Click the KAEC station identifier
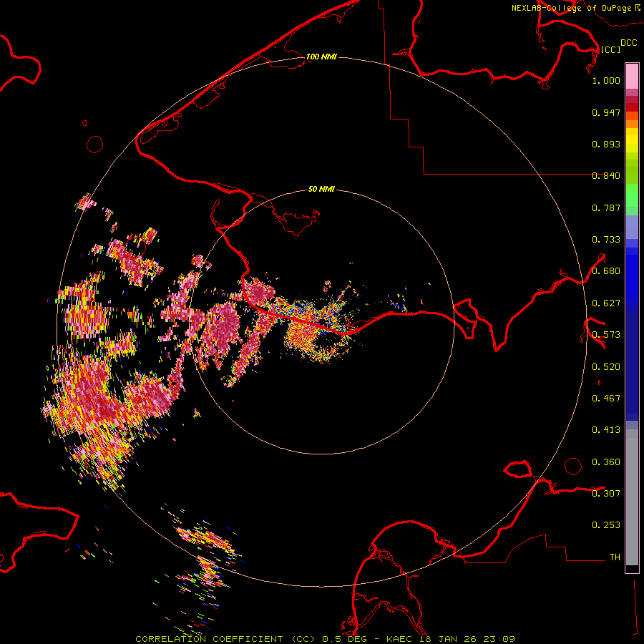 coord(401,639)
